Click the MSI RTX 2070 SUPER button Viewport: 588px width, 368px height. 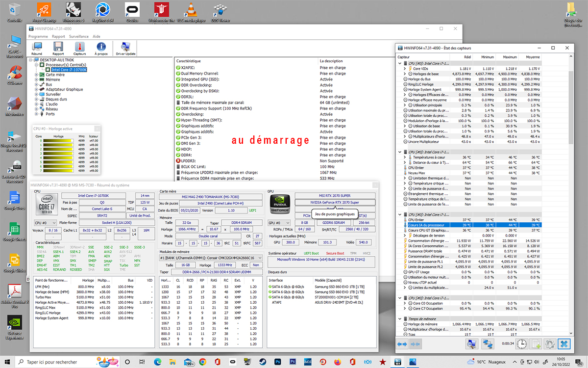(335, 195)
